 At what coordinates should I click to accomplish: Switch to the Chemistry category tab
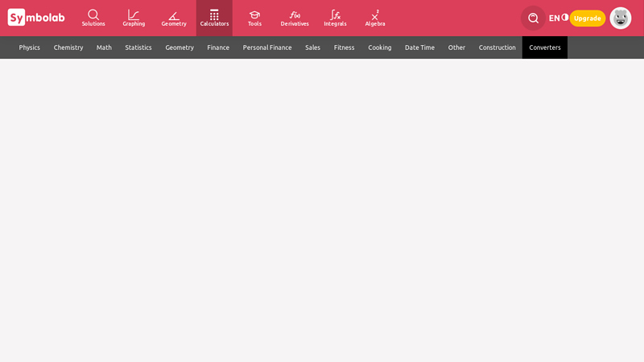coord(68,47)
